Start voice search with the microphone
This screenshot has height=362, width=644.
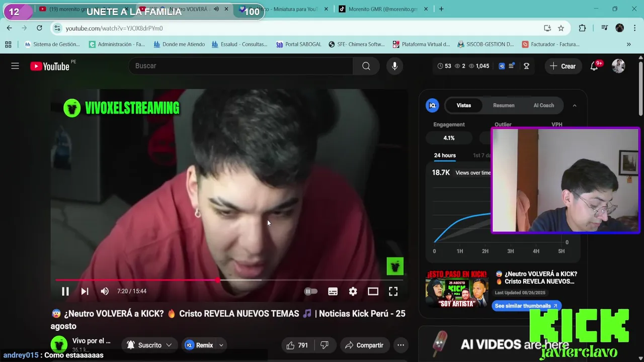pyautogui.click(x=394, y=66)
